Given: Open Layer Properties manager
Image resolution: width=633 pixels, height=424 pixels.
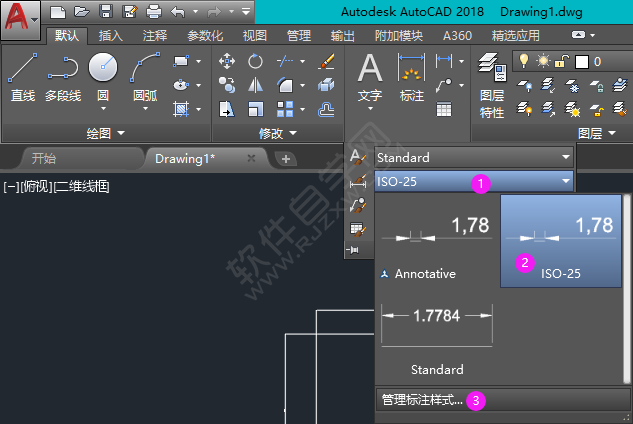Looking at the screenshot, I should pos(492,86).
